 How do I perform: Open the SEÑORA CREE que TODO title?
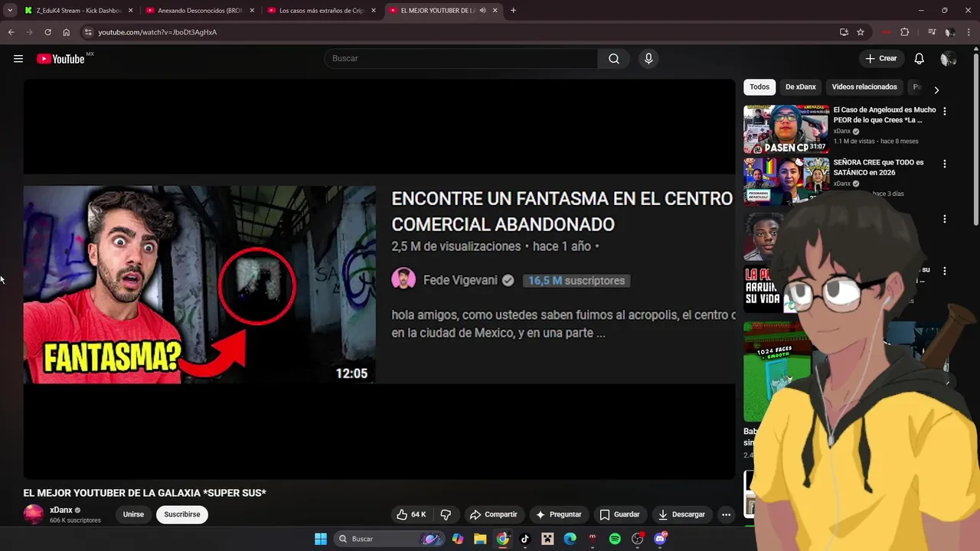[878, 168]
